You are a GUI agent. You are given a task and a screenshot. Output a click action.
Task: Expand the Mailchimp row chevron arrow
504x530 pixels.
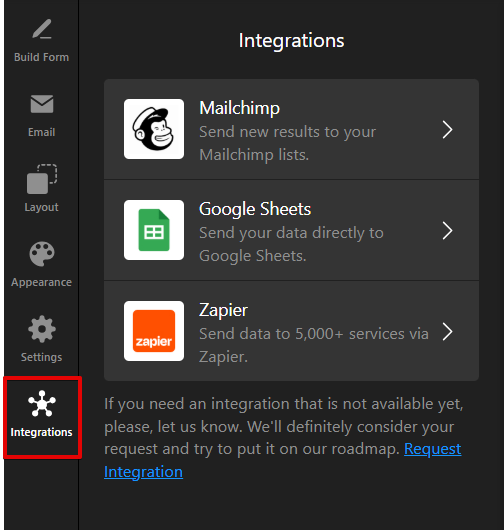448,129
